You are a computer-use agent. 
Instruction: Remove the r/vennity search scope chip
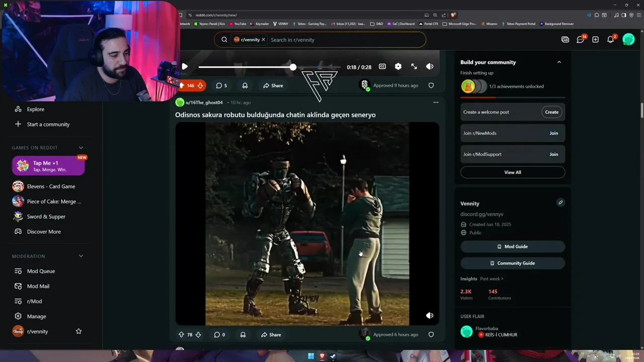(263, 40)
